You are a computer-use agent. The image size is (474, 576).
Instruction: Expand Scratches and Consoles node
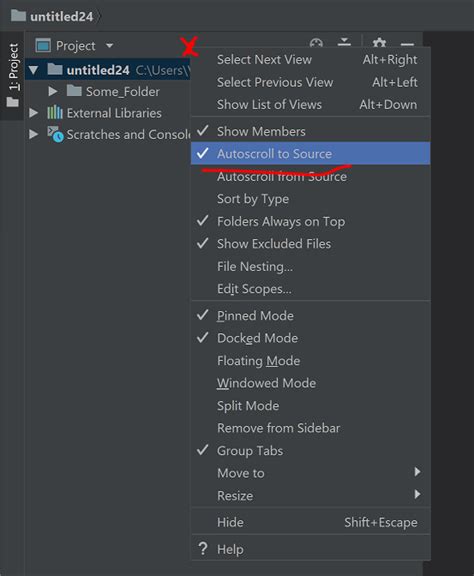pyautogui.click(x=33, y=134)
